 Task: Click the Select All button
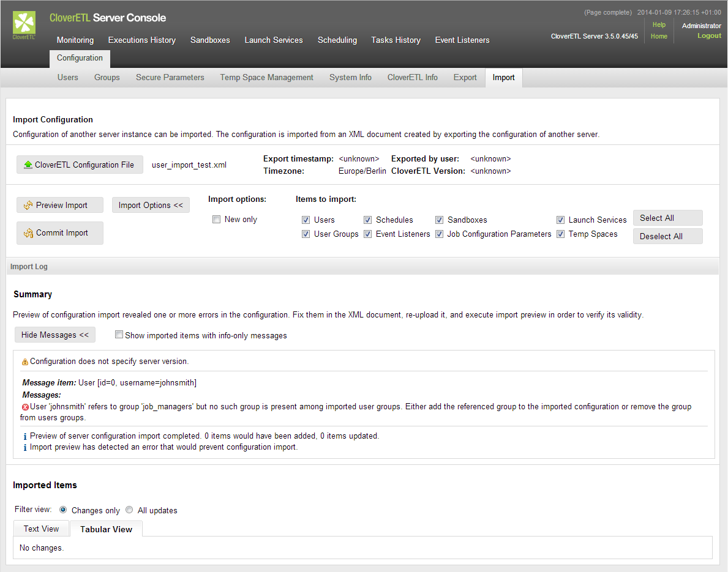tap(667, 218)
